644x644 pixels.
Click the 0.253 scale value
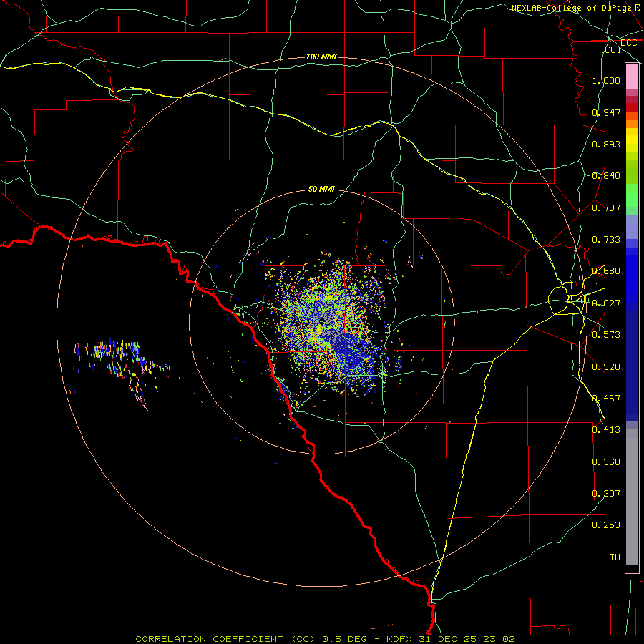tap(606, 525)
